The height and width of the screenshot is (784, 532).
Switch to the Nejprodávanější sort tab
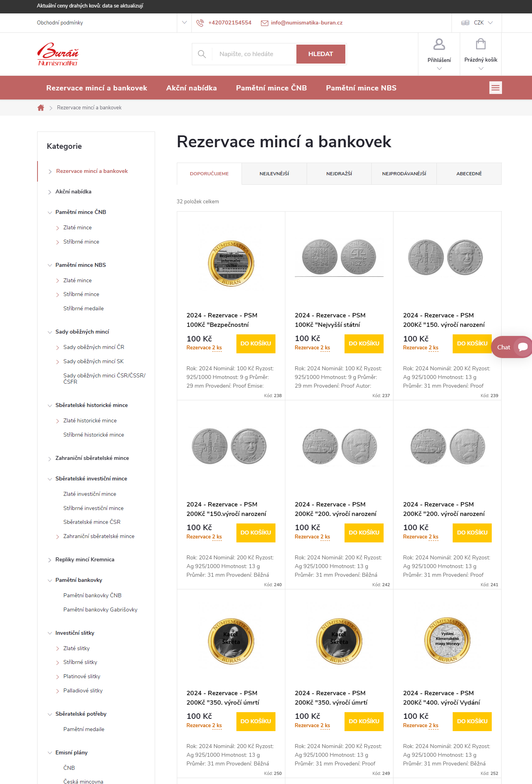[x=404, y=174]
